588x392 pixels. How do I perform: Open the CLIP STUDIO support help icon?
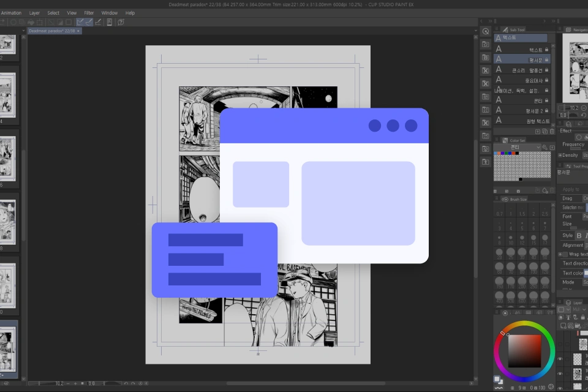pos(121,22)
